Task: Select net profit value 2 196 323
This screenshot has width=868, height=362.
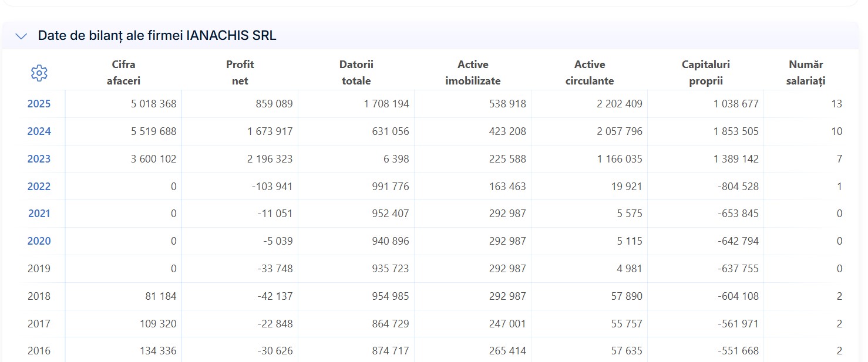Action: point(270,159)
